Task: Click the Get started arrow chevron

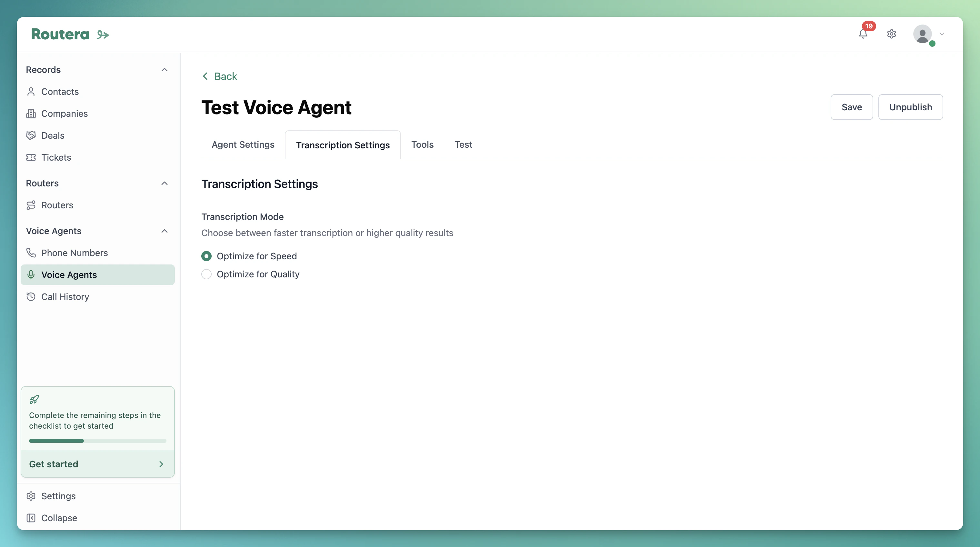Action: [161, 464]
